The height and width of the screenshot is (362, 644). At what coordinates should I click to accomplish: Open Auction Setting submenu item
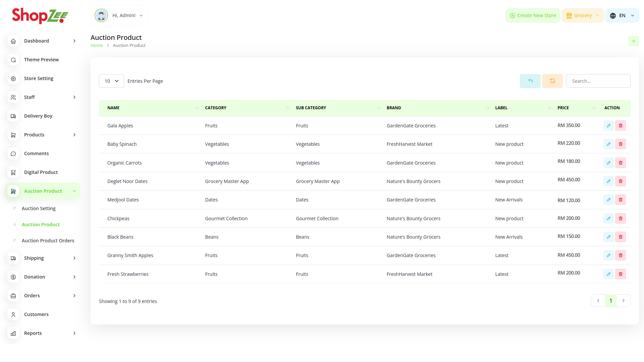(x=39, y=208)
